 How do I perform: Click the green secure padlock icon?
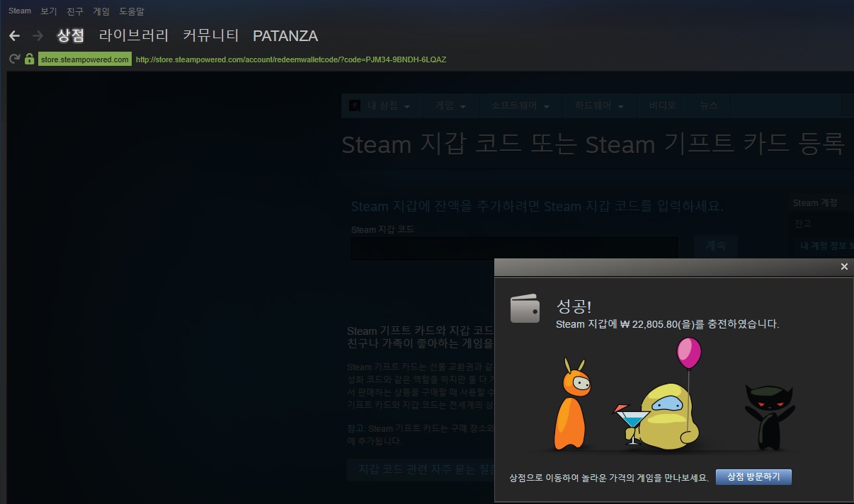coord(29,59)
